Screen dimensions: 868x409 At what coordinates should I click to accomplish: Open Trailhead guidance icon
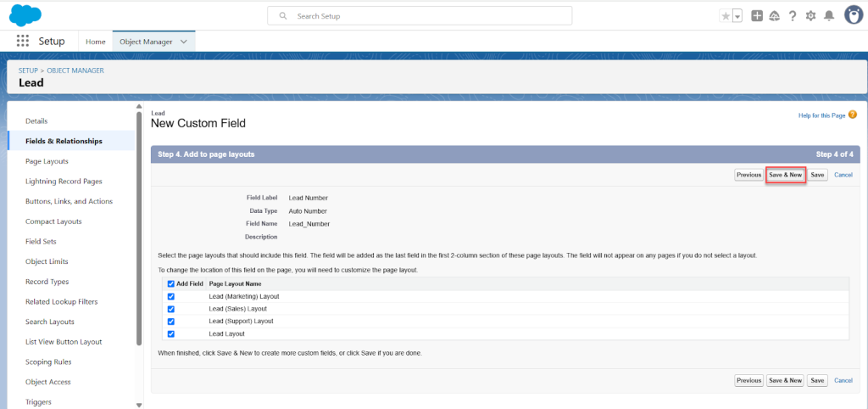(775, 16)
